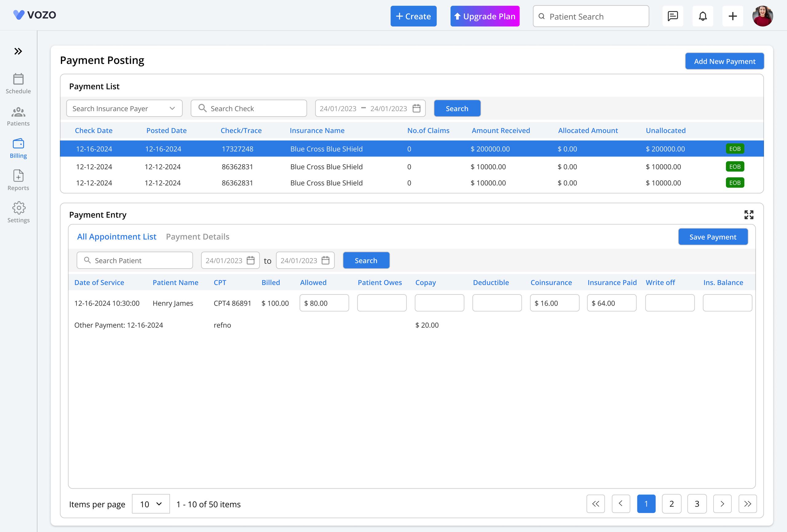Image resolution: width=787 pixels, height=532 pixels.
Task: Click the notifications bell icon
Action: coord(703,16)
